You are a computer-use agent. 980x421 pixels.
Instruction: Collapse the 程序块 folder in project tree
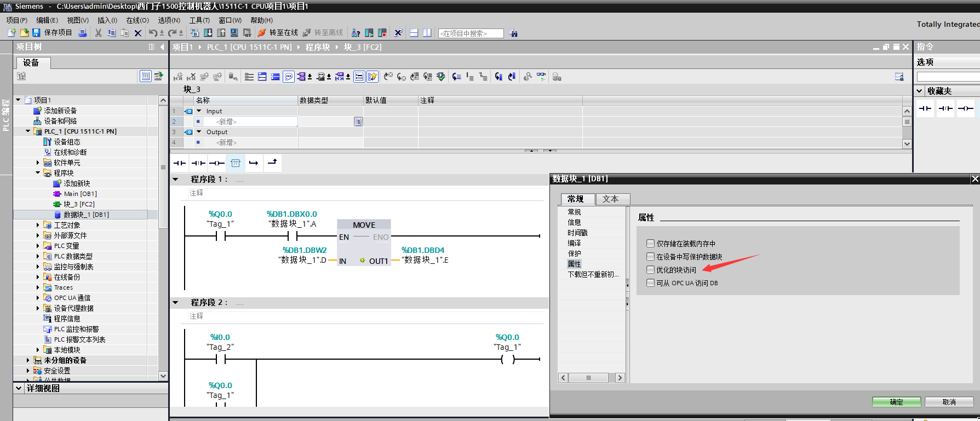point(38,173)
